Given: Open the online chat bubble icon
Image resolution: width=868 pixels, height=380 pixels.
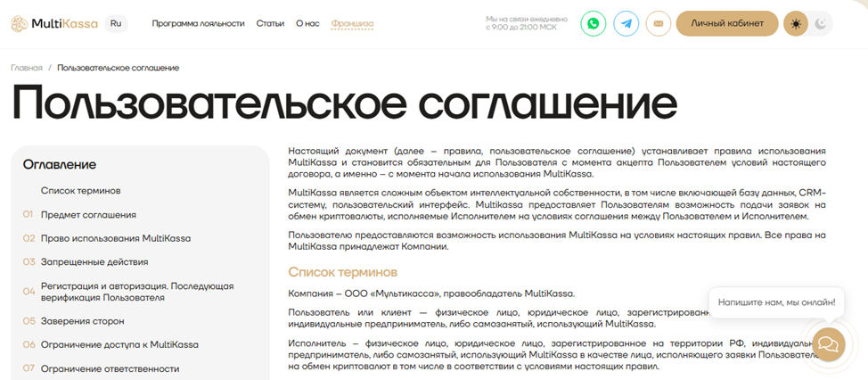Looking at the screenshot, I should (826, 343).
